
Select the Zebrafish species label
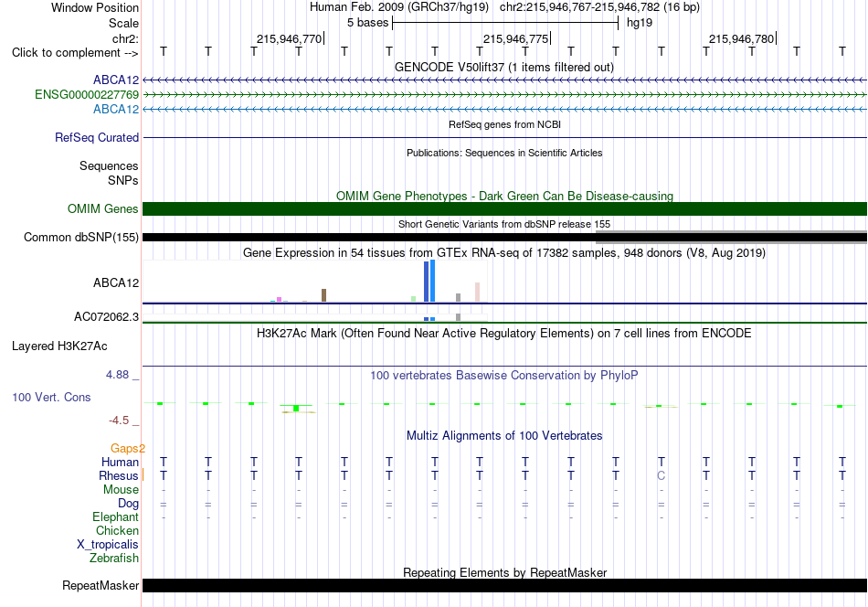point(114,558)
